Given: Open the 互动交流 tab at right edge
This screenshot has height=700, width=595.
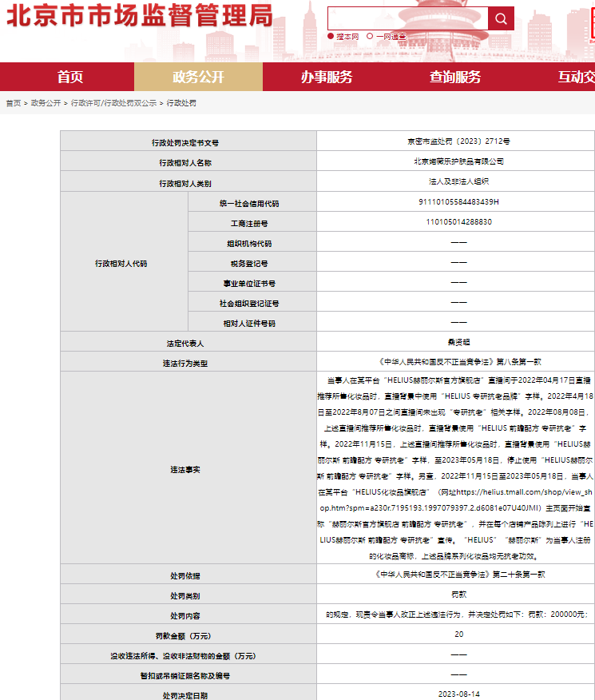Looking at the screenshot, I should [575, 78].
